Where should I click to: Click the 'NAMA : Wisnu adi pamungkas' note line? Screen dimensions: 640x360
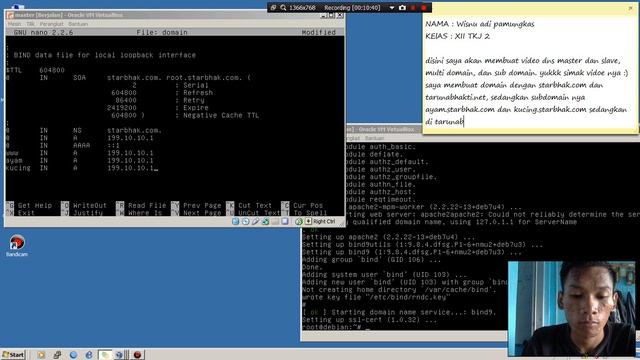pos(480,24)
